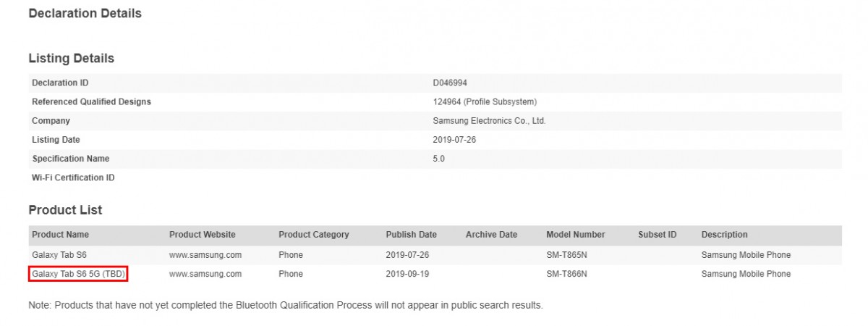Click the specification name value 5.0
The image size is (868, 326).
439,159
